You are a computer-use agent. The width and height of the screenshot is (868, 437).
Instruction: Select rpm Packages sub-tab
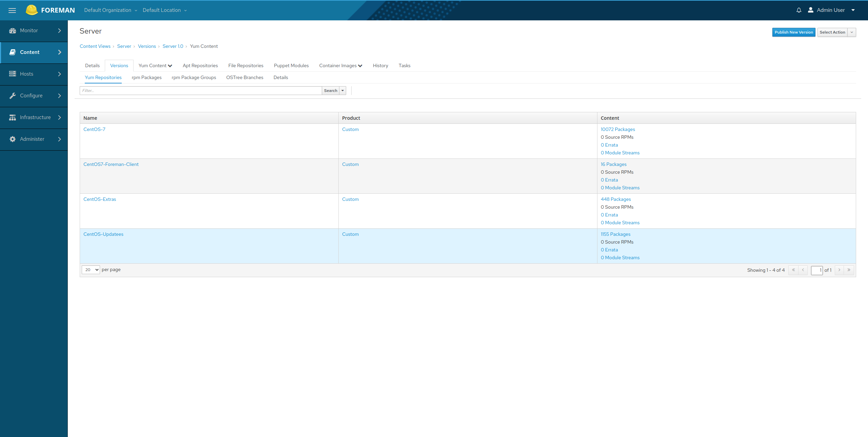coord(146,77)
